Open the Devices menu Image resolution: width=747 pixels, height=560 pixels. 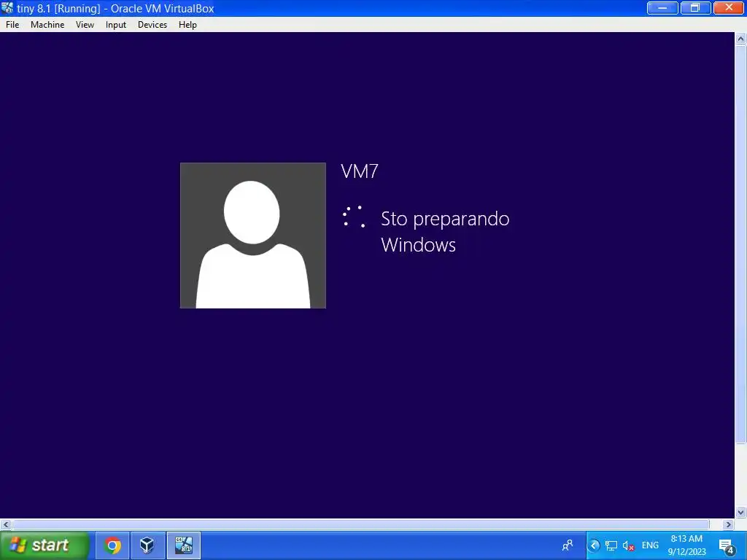click(152, 25)
